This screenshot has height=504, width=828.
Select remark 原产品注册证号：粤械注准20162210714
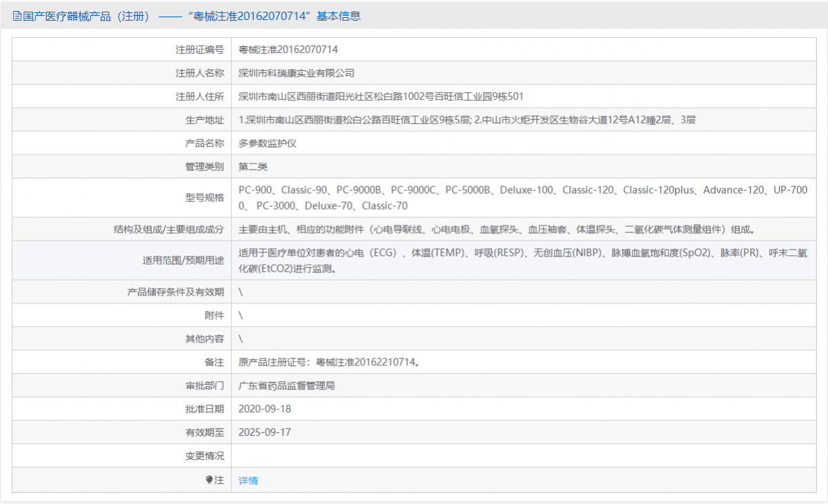[x=329, y=362]
